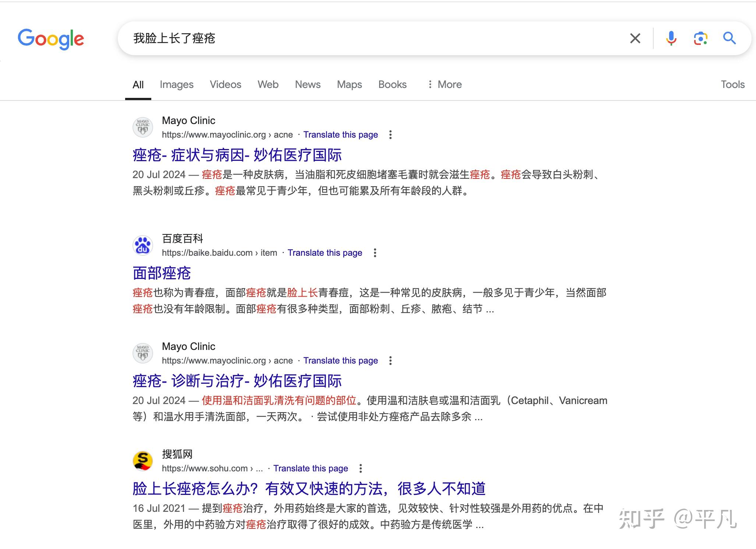Start voice search with the microphone icon

coord(671,38)
